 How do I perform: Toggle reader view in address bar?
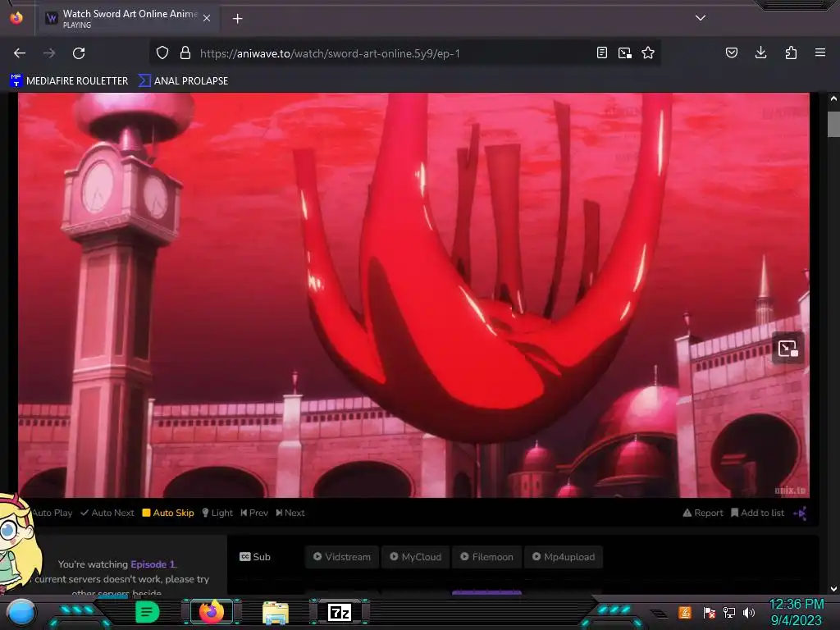[x=602, y=53]
